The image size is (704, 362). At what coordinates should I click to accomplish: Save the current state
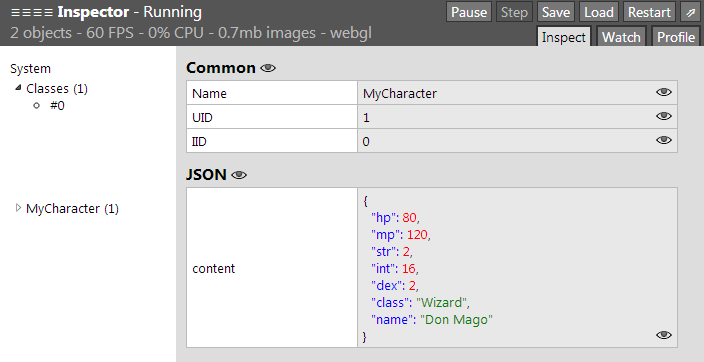pos(555,12)
